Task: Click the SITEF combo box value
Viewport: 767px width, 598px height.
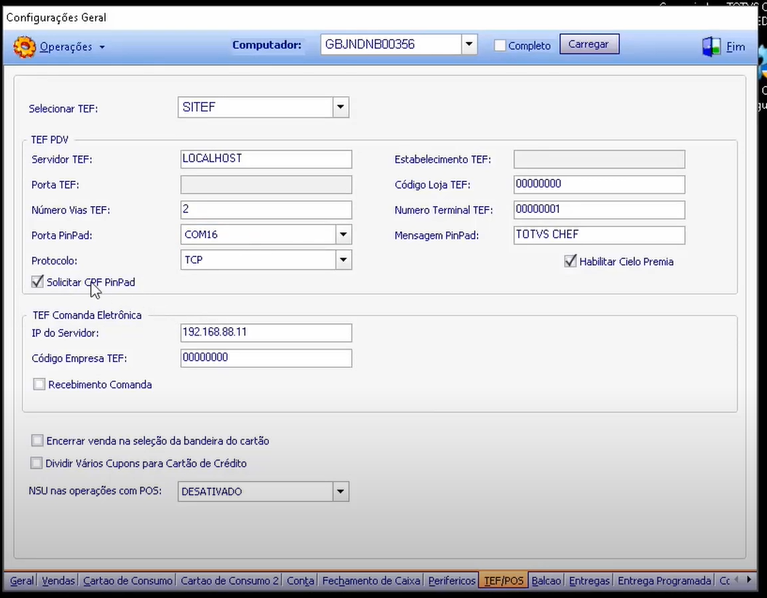Action: click(255, 107)
